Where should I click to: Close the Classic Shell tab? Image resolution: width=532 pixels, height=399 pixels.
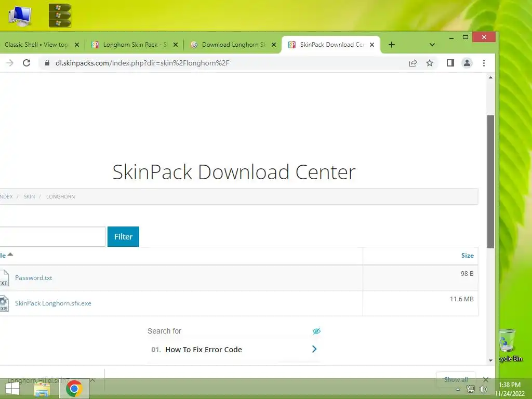tap(77, 45)
